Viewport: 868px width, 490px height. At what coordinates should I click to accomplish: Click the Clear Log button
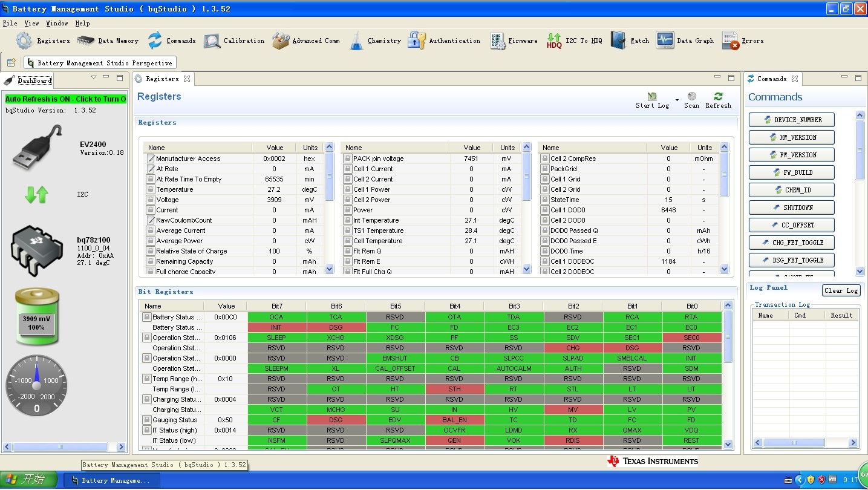tap(841, 290)
